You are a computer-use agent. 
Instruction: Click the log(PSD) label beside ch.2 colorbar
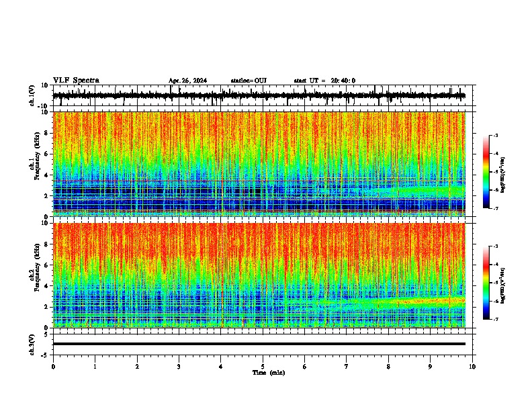(x=502, y=285)
